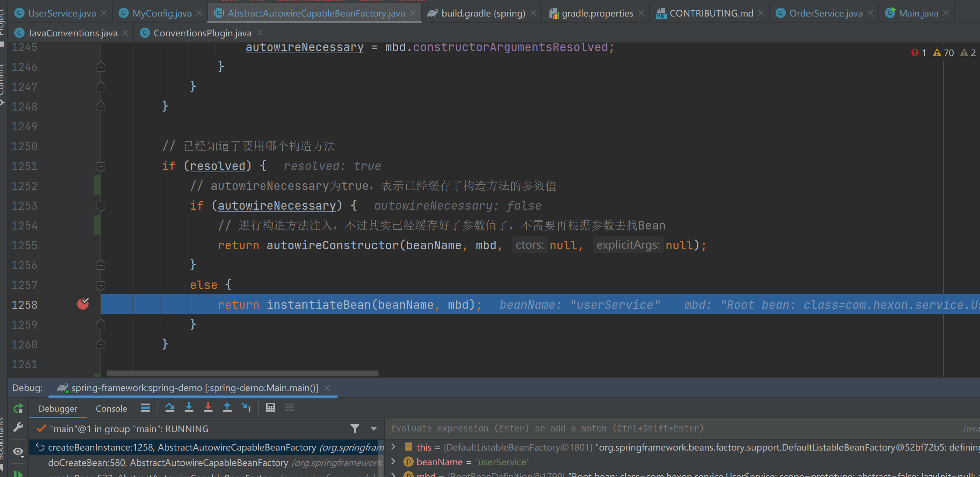Click the Rerun debug session icon

pos(18,408)
